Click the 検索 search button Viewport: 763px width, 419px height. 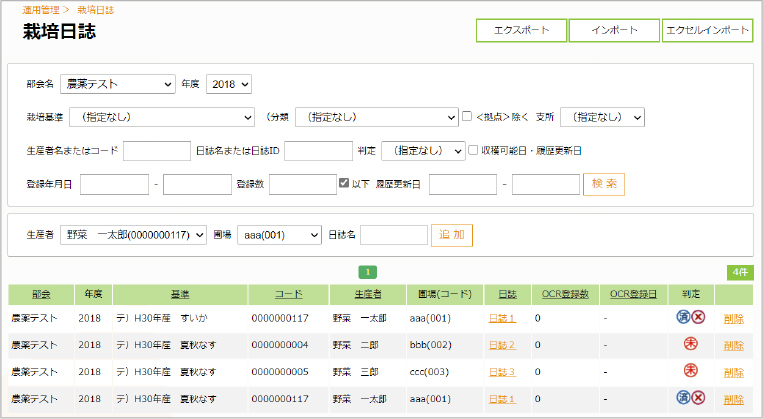coord(604,184)
